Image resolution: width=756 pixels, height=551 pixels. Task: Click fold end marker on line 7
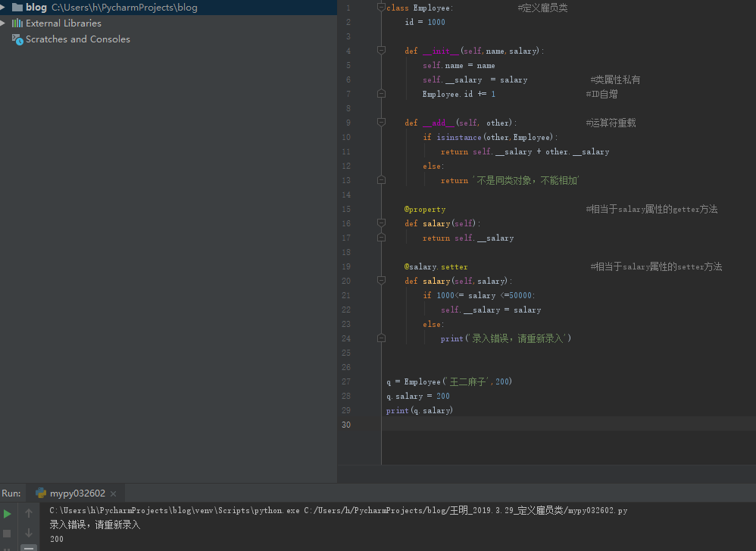(x=381, y=93)
